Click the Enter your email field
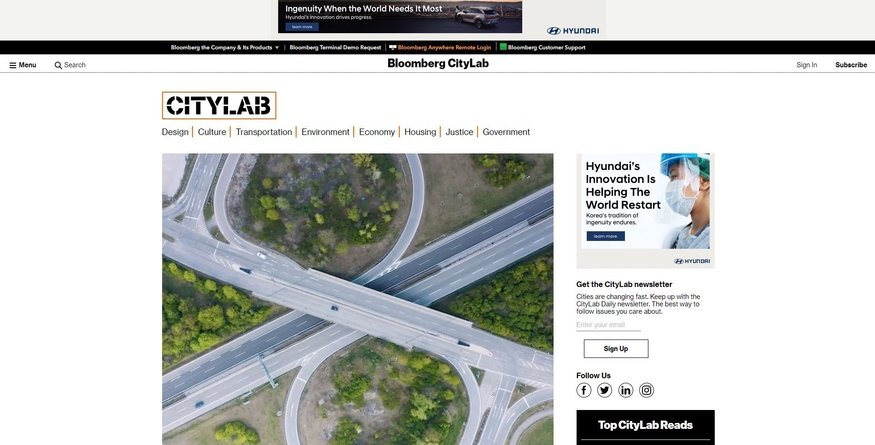 [x=608, y=325]
